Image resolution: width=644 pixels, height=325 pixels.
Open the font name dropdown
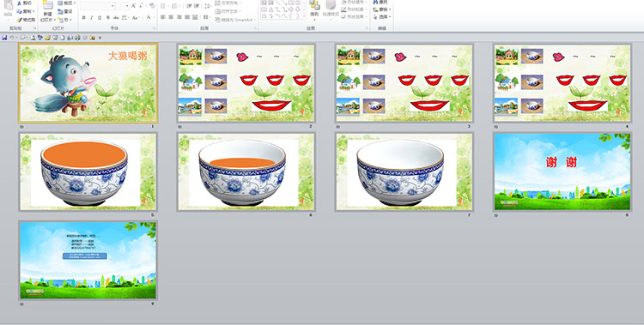pos(112,6)
